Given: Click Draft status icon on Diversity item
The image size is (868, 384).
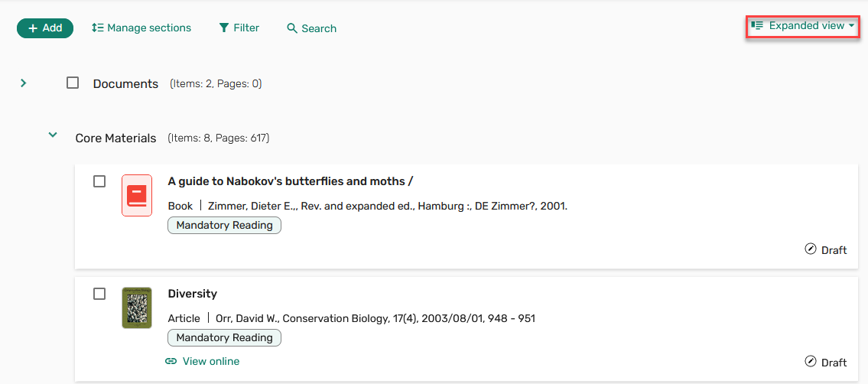Looking at the screenshot, I should click(811, 361).
